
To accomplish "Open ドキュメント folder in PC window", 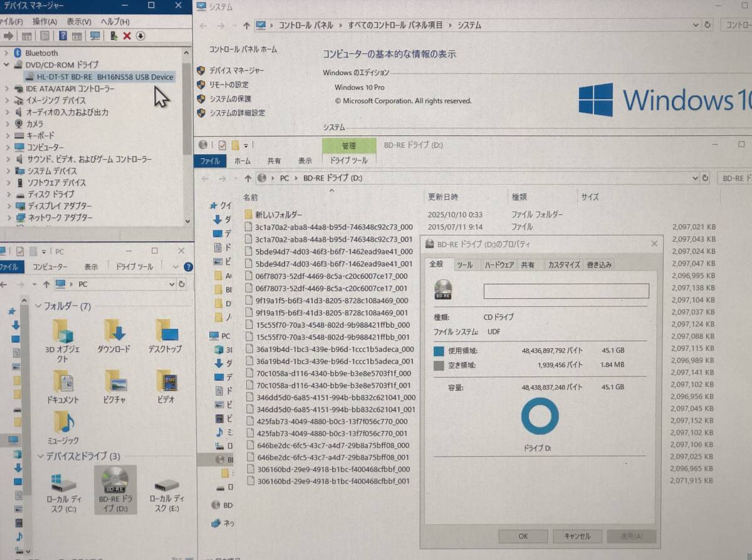I will point(63,387).
